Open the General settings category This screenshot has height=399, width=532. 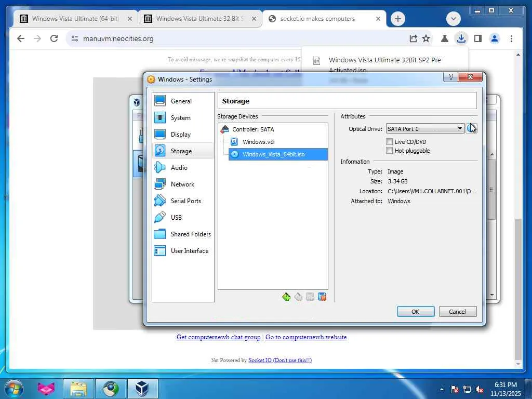tap(183, 101)
